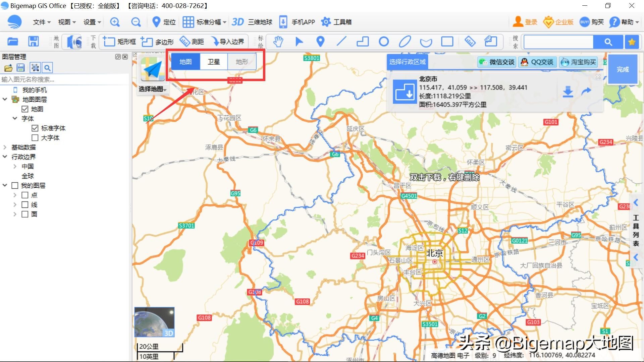Click the save disk toolbar icon

point(33,42)
